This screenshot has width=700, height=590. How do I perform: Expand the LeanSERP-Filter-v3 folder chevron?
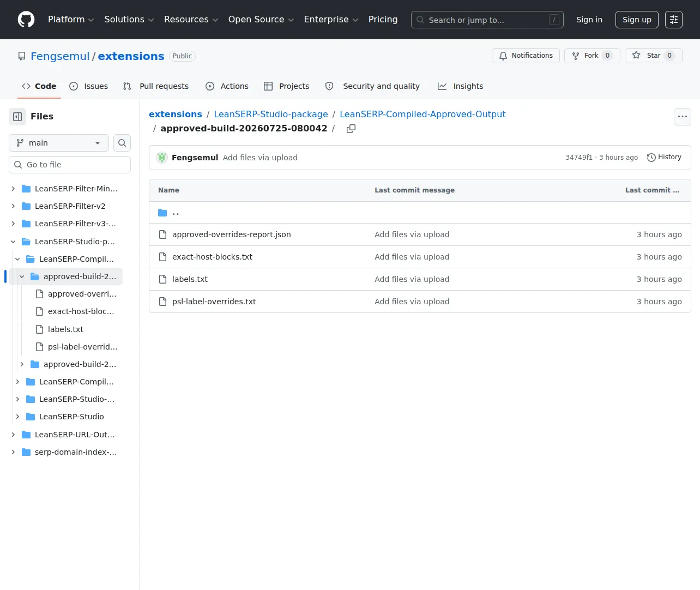click(13, 224)
